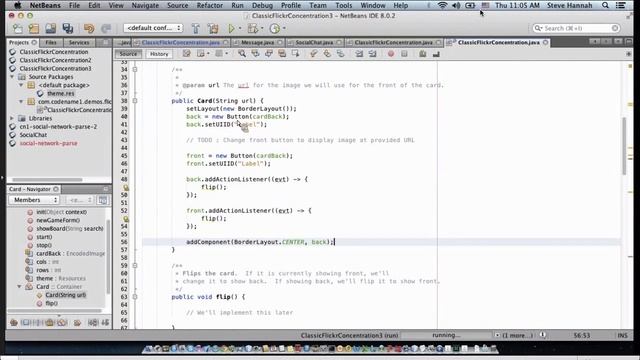
Task: Open the Run Project arrow dropdown
Action: click(x=240, y=28)
